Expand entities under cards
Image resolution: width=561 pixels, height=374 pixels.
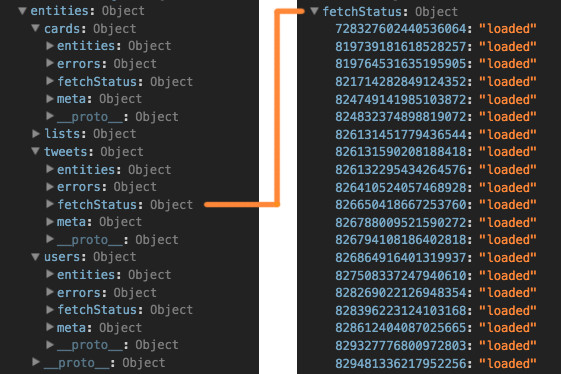[50, 45]
